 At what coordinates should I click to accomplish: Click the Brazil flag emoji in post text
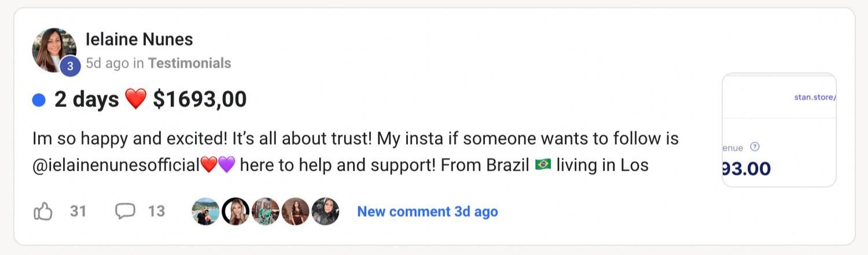[x=543, y=166]
